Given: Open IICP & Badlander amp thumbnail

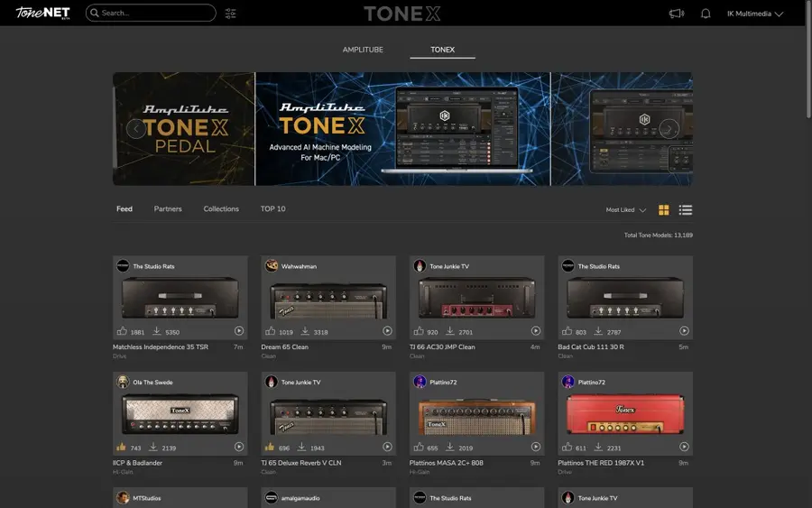Looking at the screenshot, I should [180, 414].
